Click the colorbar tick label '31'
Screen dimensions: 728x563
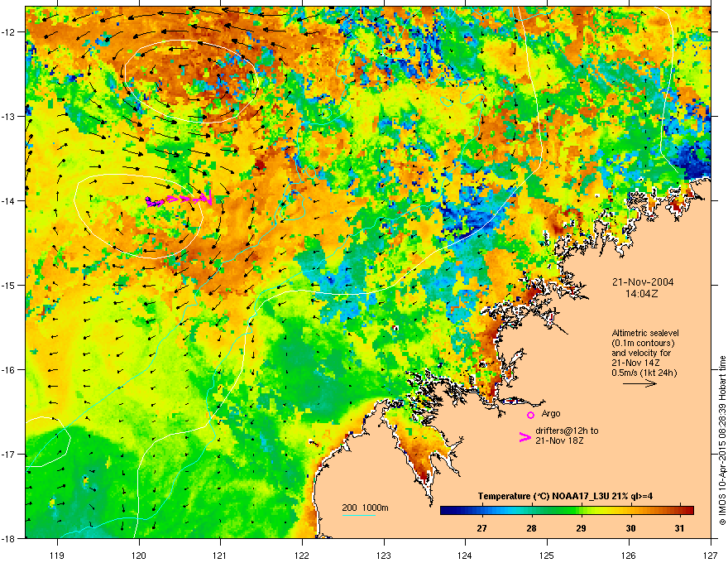(x=679, y=528)
